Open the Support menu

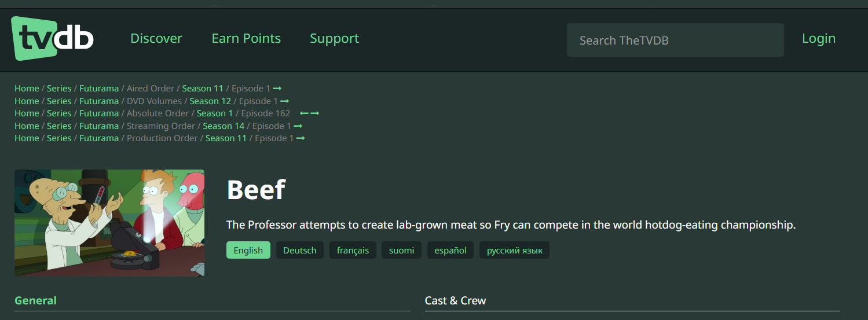point(334,38)
